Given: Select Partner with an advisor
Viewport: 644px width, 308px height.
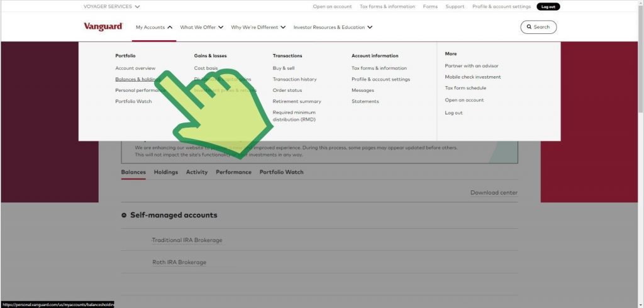Looking at the screenshot, I should (x=472, y=66).
